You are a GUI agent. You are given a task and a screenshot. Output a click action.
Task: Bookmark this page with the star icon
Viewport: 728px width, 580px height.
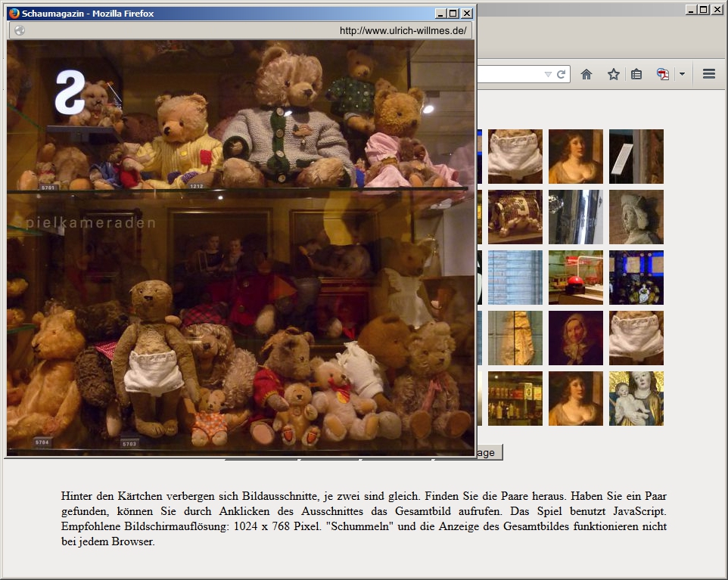[x=613, y=74]
